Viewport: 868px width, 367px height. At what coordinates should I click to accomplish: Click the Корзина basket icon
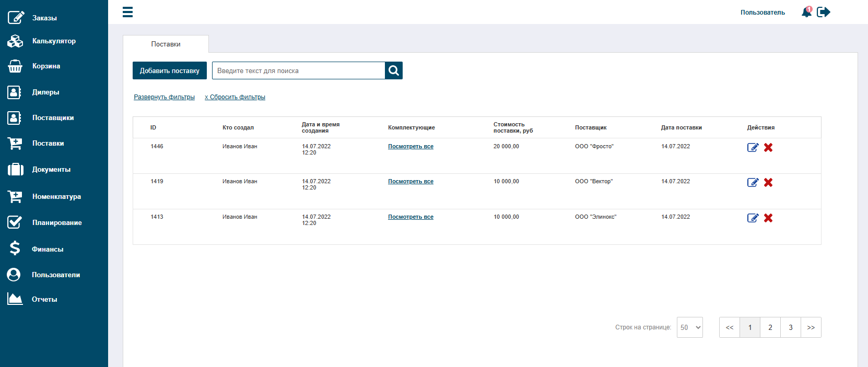click(x=15, y=66)
